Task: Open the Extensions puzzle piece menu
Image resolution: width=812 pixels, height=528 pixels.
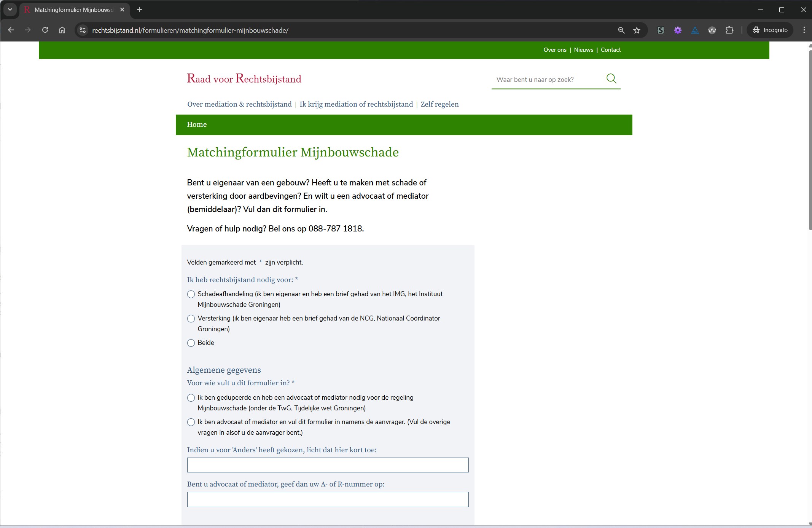Action: 729,30
